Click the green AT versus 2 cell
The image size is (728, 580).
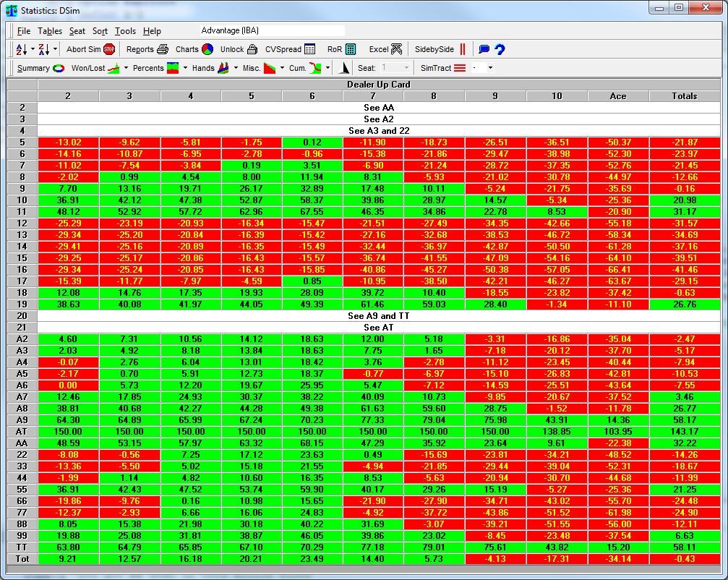click(x=68, y=431)
